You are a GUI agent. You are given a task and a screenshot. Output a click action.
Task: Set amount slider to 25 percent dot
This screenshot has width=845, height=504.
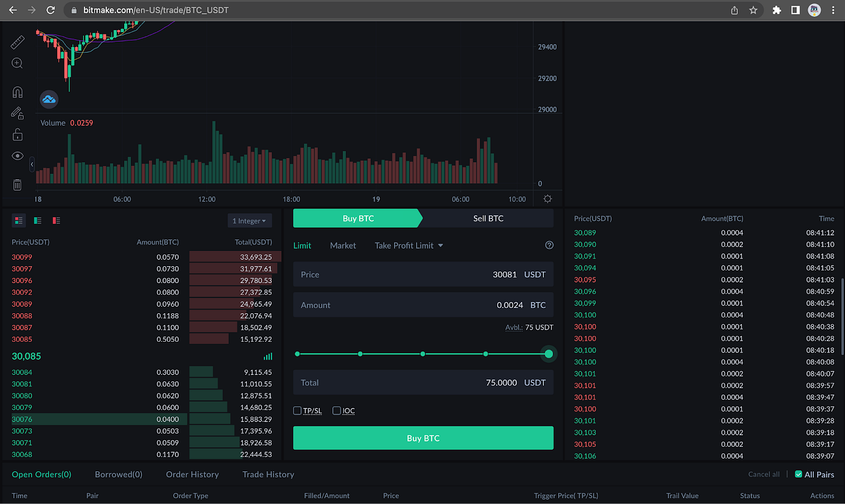360,354
